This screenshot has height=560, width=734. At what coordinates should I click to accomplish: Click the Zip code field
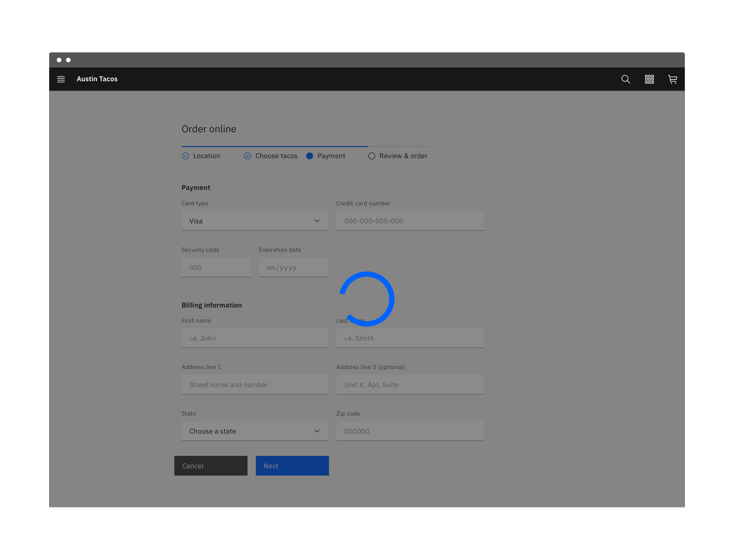pyautogui.click(x=410, y=431)
